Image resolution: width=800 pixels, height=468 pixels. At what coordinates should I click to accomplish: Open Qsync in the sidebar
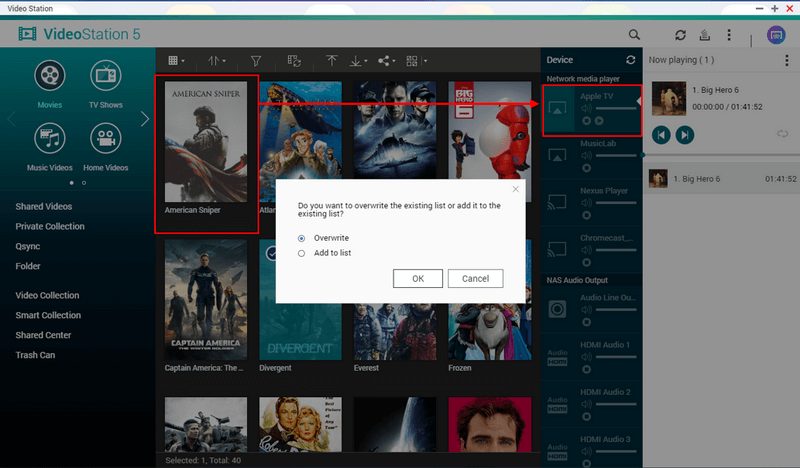pos(28,246)
